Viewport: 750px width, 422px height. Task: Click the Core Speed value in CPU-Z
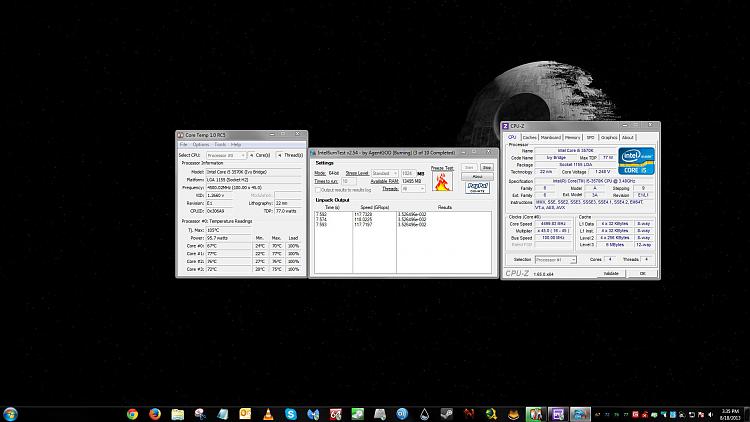point(553,224)
